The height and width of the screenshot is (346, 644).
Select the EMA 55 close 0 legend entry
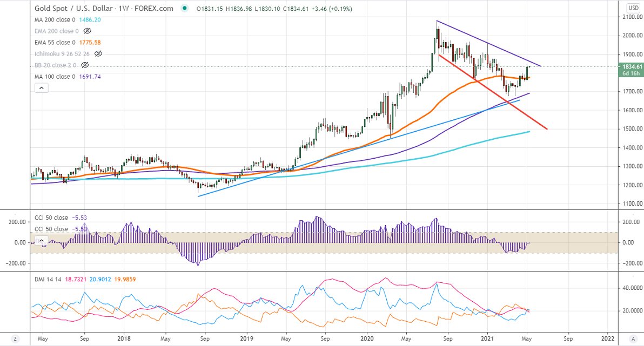[x=55, y=42]
